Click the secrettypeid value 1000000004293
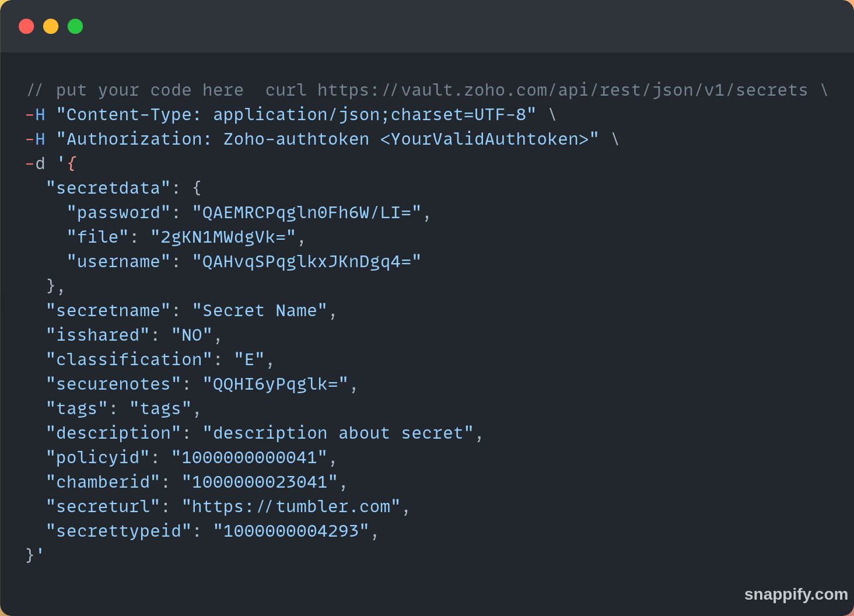The image size is (854, 616). click(291, 531)
